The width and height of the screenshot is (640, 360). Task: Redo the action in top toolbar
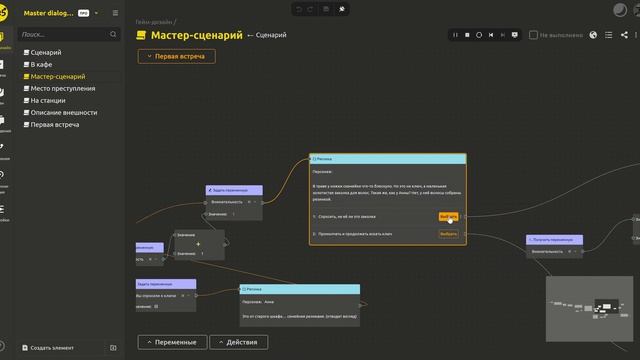click(311, 9)
